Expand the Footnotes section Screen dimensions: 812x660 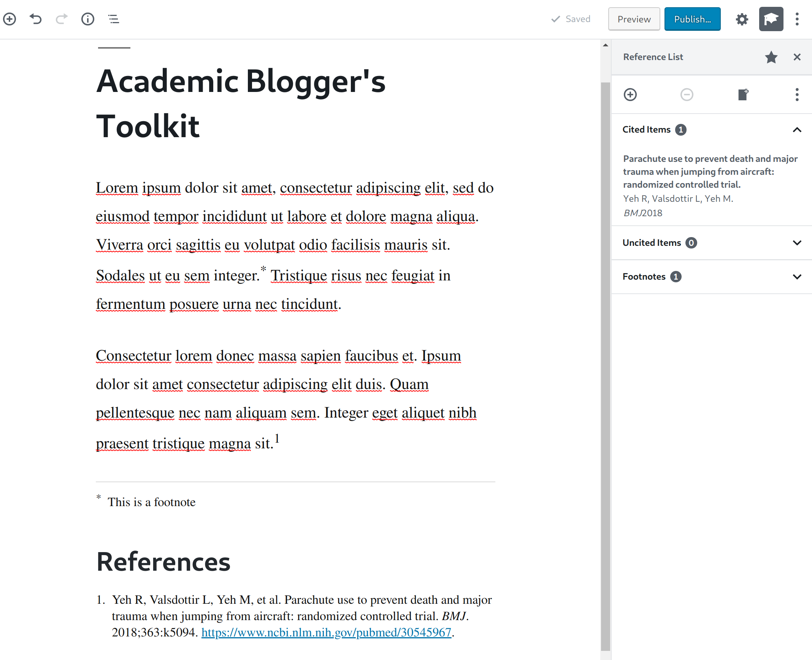point(798,276)
